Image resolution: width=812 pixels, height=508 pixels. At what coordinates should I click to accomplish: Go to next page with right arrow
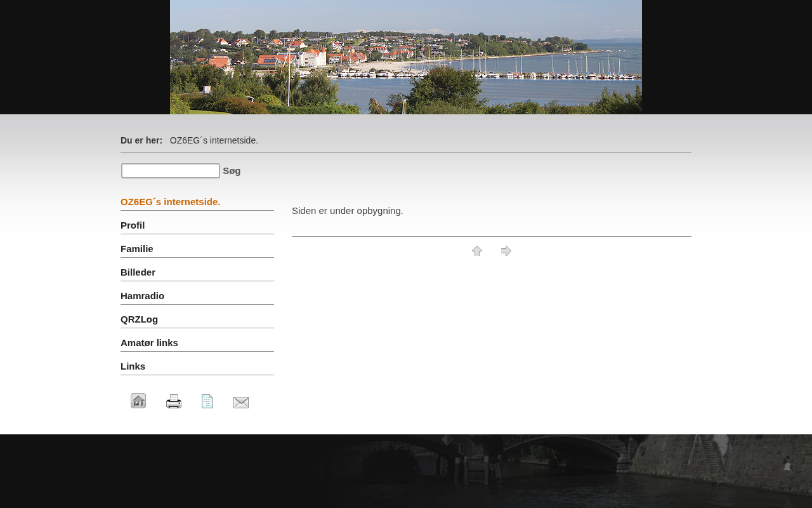[x=506, y=251]
